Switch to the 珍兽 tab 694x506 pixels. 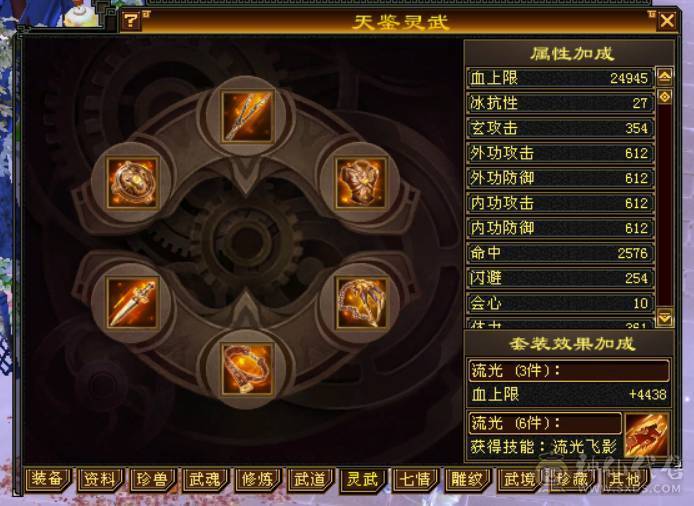[152, 479]
